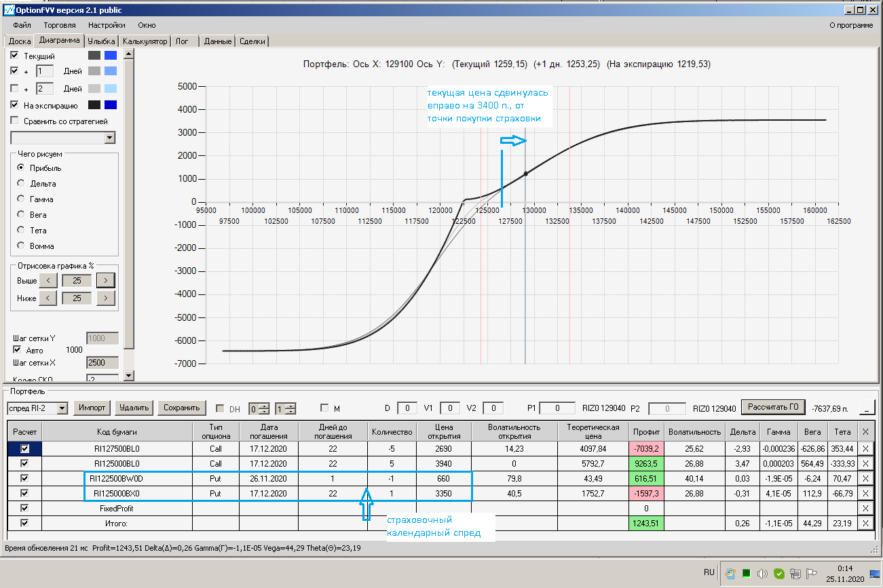Select the Гамма radio button

point(21,199)
